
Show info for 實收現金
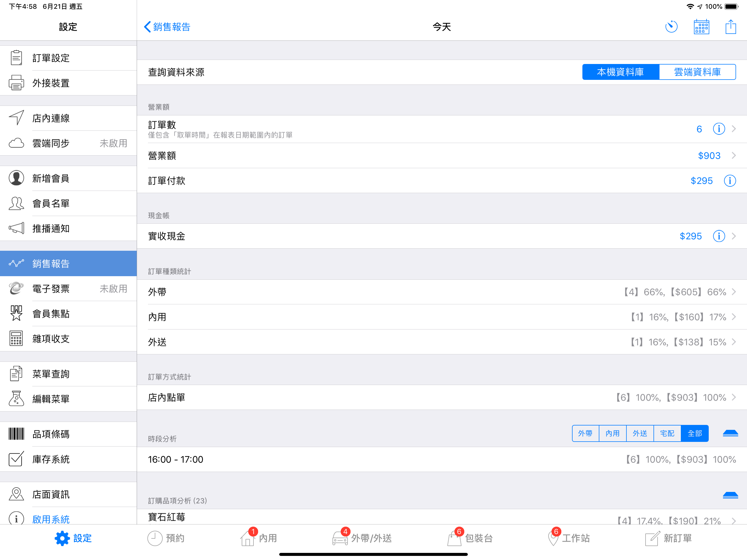pyautogui.click(x=719, y=236)
